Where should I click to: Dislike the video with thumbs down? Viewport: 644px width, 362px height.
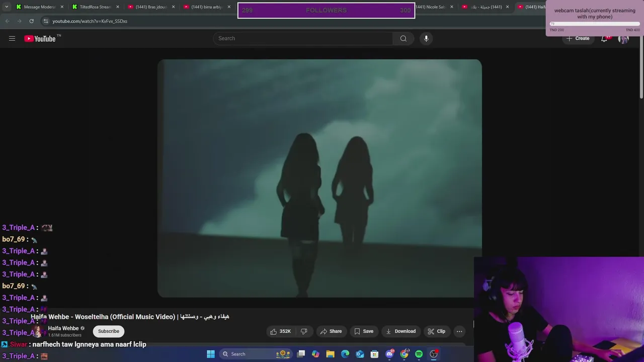[304, 331]
